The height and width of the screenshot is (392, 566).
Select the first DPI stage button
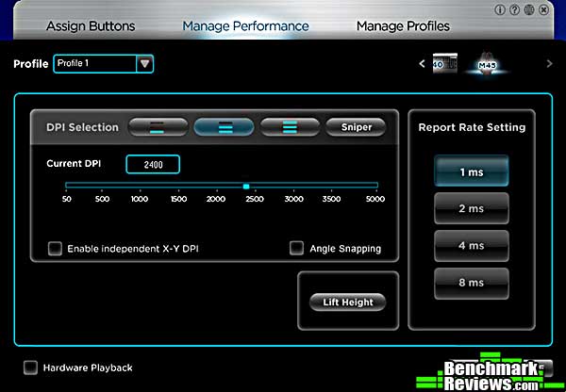tap(158, 127)
